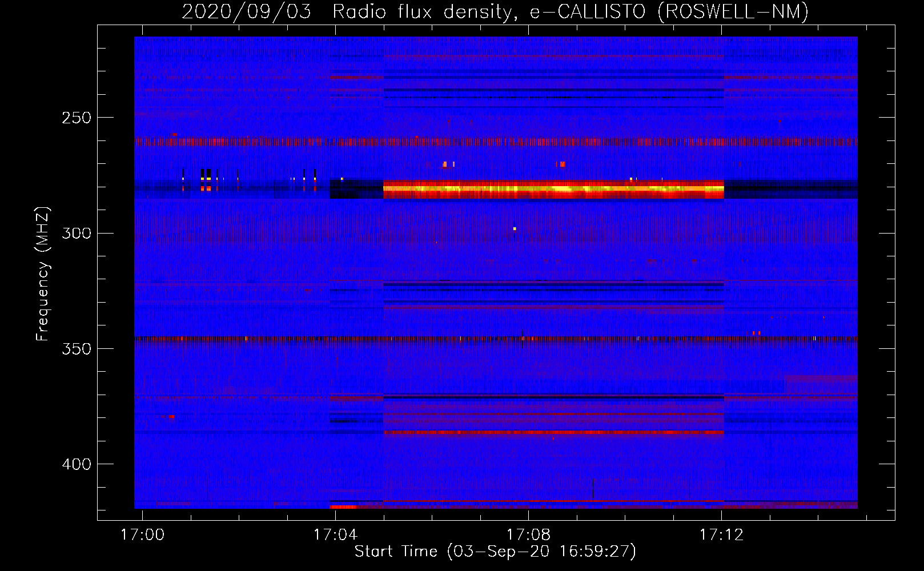Click the red horizontal interference line near 260 MHz
924x571 pixels.
(496, 142)
